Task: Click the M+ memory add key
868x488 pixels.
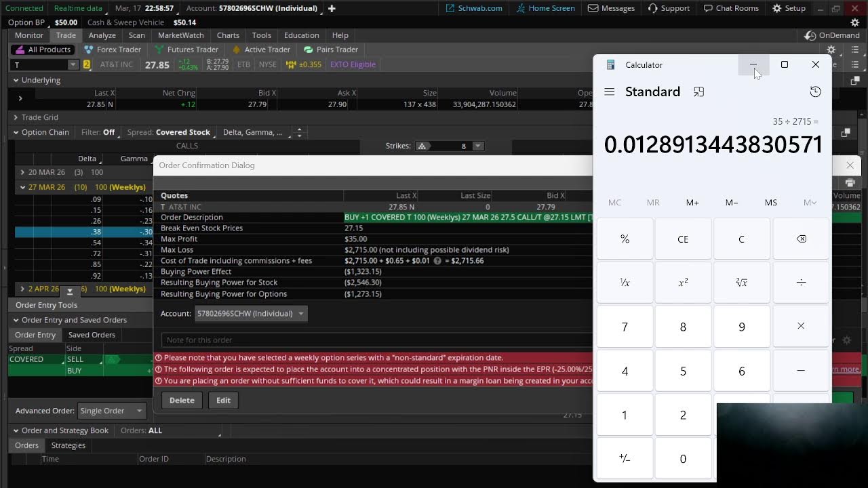Action: (692, 203)
